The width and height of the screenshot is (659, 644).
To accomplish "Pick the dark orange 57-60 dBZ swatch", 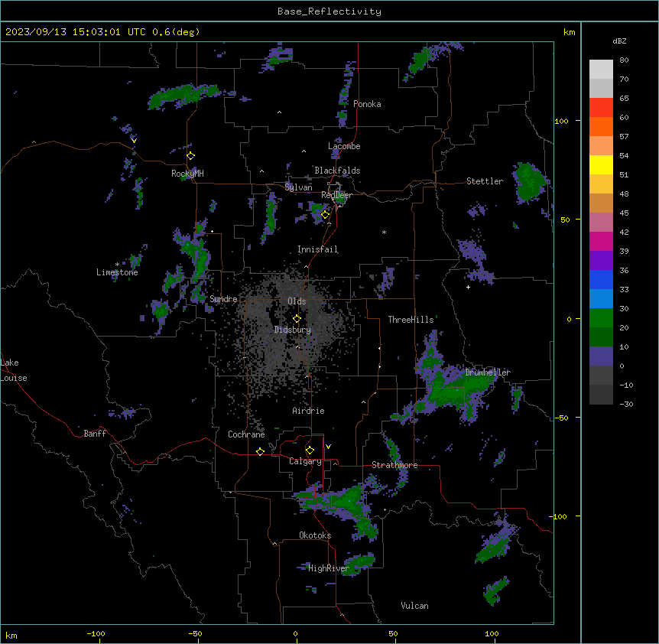I will coord(601,127).
